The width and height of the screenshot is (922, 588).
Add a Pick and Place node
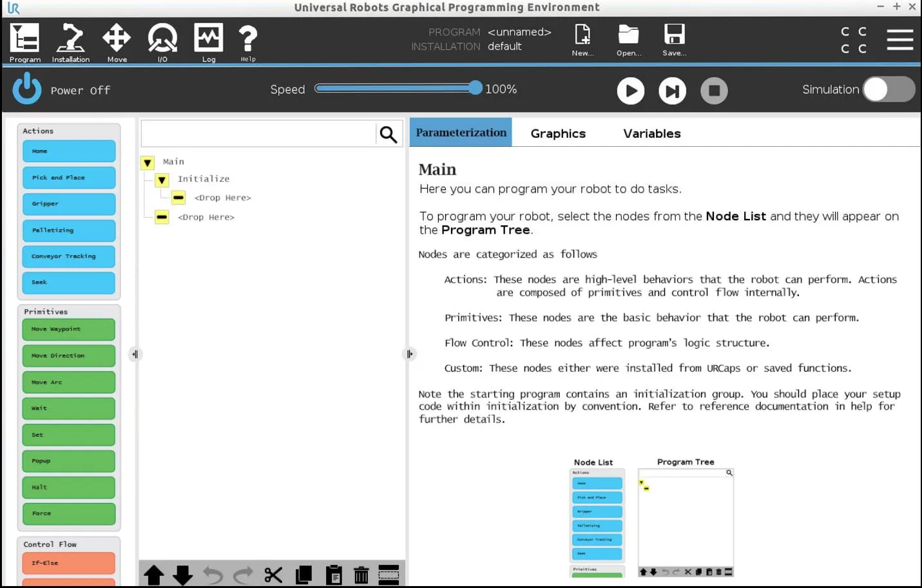click(x=69, y=178)
